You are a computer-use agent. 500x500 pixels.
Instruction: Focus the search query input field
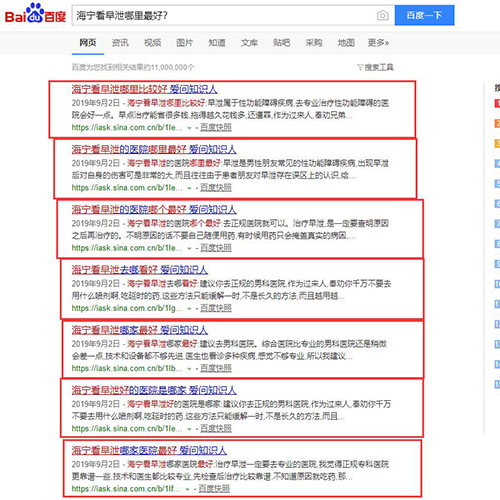pos(223,15)
